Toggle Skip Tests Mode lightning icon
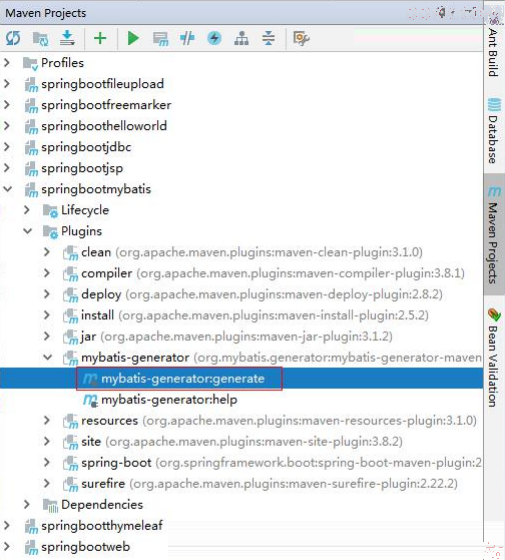 click(x=214, y=38)
